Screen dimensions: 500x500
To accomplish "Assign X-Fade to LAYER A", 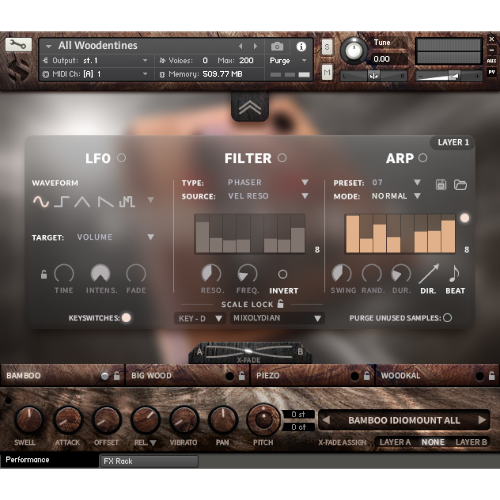I will point(395,442).
